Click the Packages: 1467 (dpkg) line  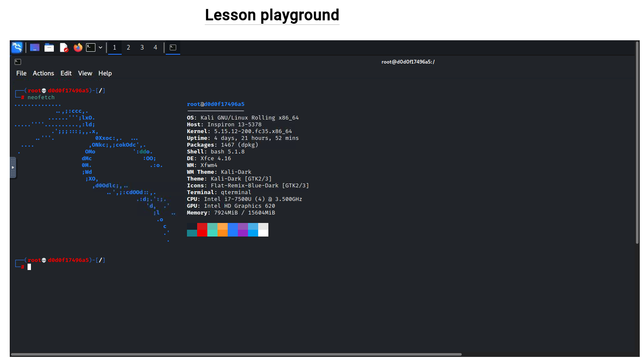[223, 145]
